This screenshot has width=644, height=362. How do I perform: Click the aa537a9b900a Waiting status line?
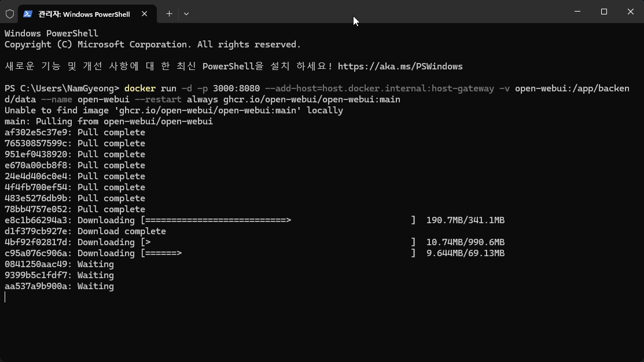pyautogui.click(x=59, y=286)
